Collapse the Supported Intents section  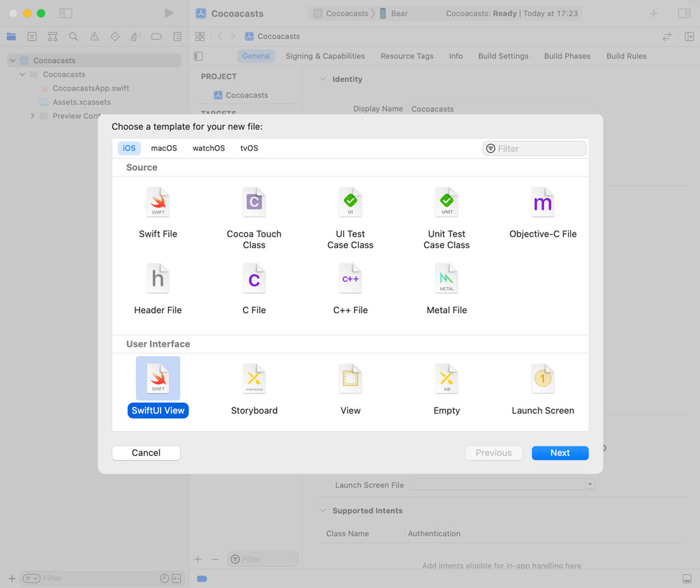(x=323, y=511)
